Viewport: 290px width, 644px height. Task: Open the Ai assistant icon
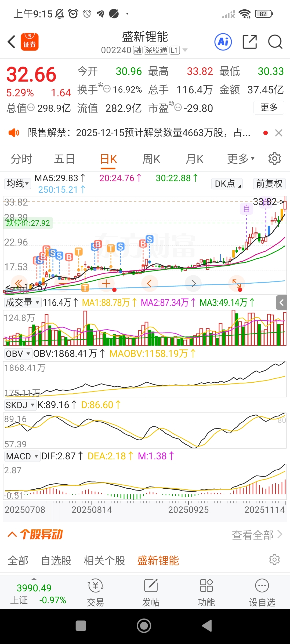[223, 42]
